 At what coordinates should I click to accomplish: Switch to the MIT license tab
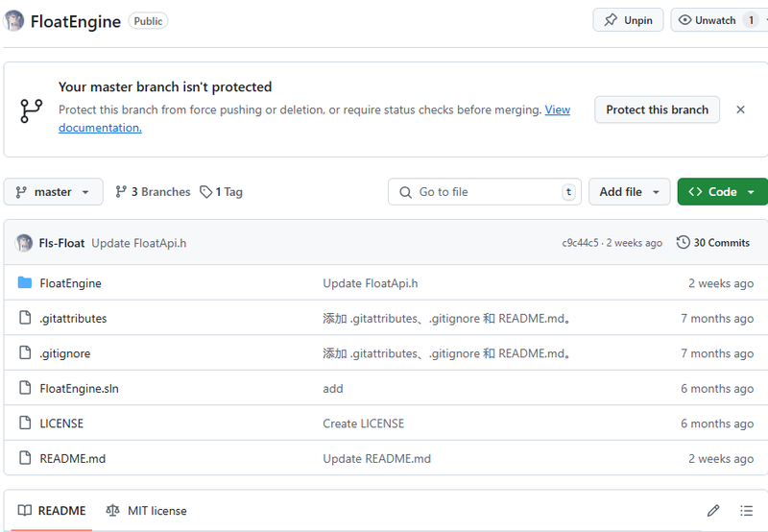coord(146,511)
